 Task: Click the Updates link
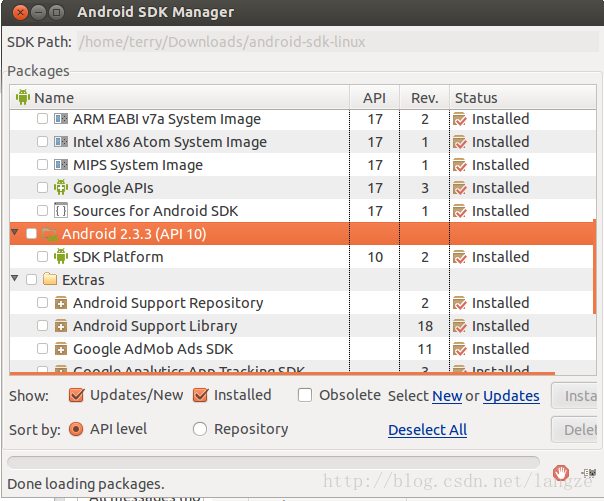(511, 396)
